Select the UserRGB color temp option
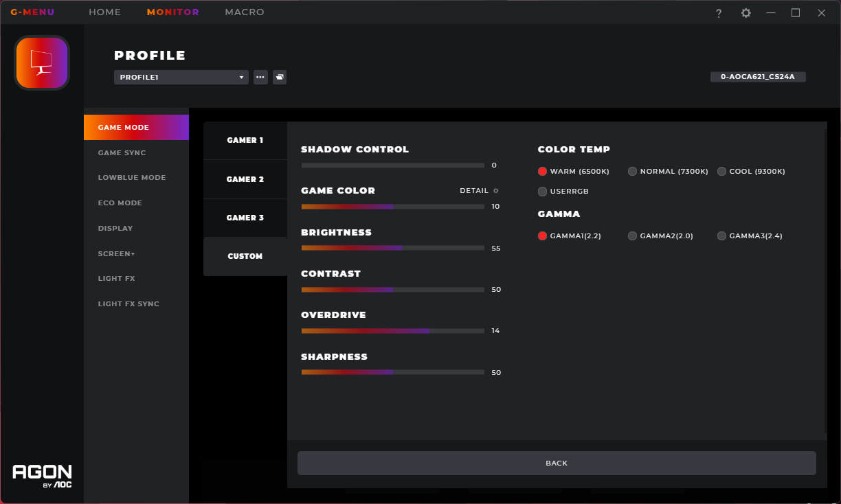 click(x=543, y=192)
